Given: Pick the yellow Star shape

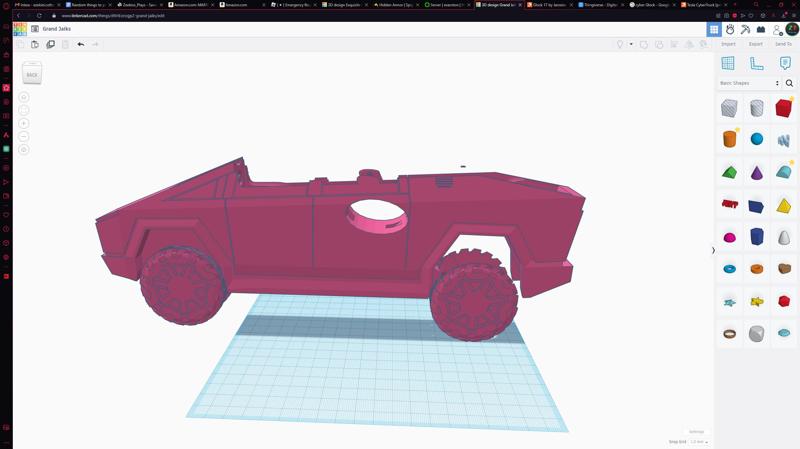Looking at the screenshot, I should [757, 302].
